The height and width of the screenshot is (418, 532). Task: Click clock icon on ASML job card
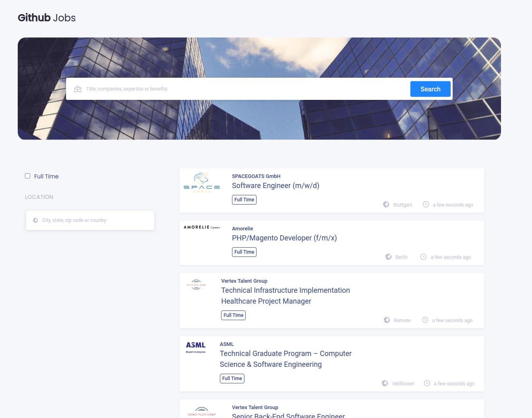coord(427,383)
